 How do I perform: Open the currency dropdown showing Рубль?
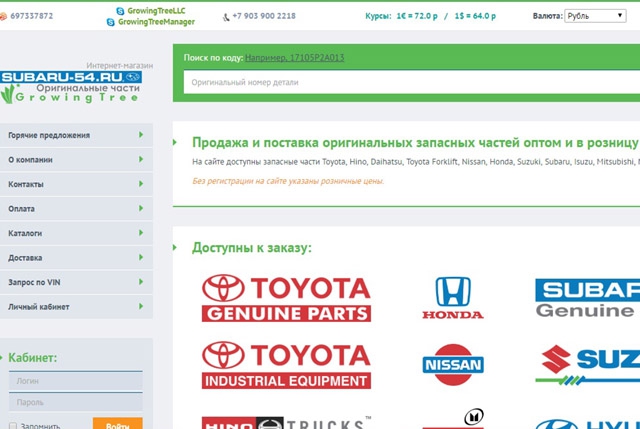pyautogui.click(x=595, y=16)
